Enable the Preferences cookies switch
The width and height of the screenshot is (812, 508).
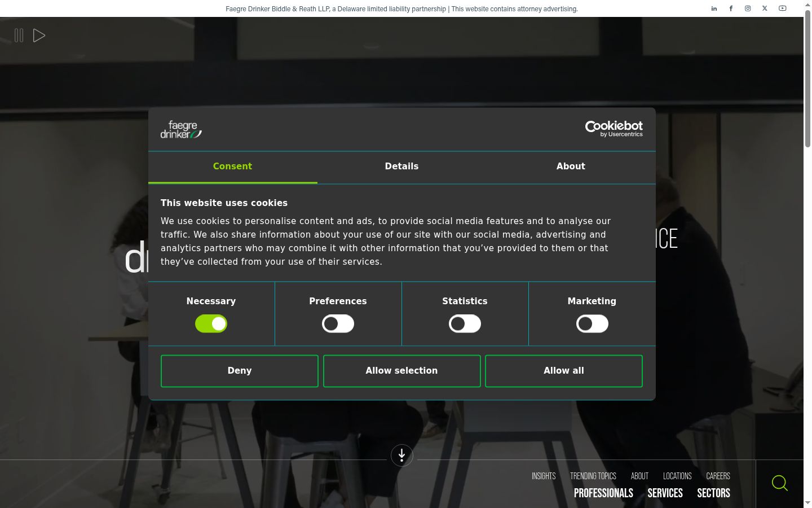tap(338, 324)
